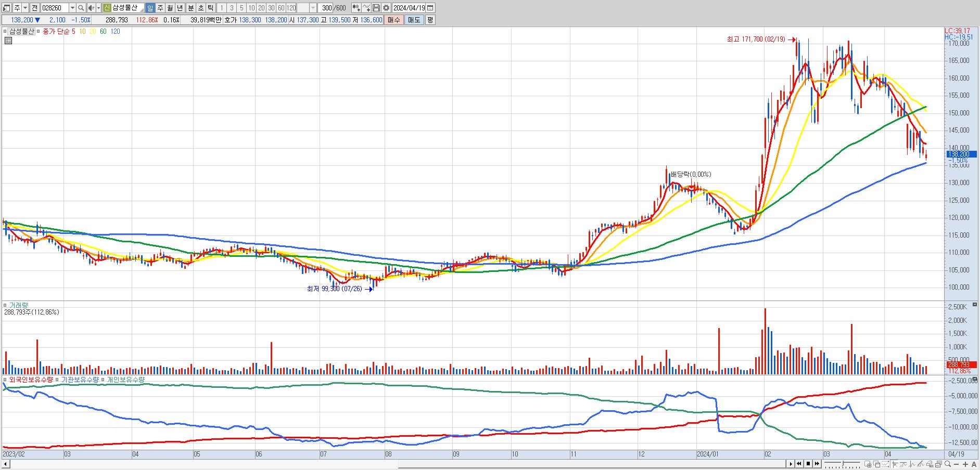Click the 전 button beside stock code
980x470 pixels.
pyautogui.click(x=34, y=8)
